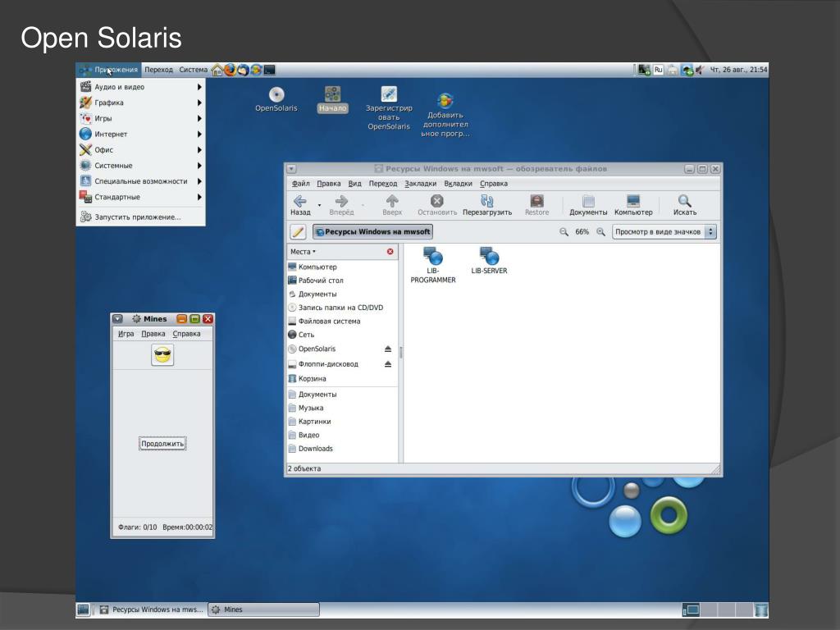Click the sunglasses smiley face in Mines
This screenshot has height=630, width=840.
click(x=162, y=354)
